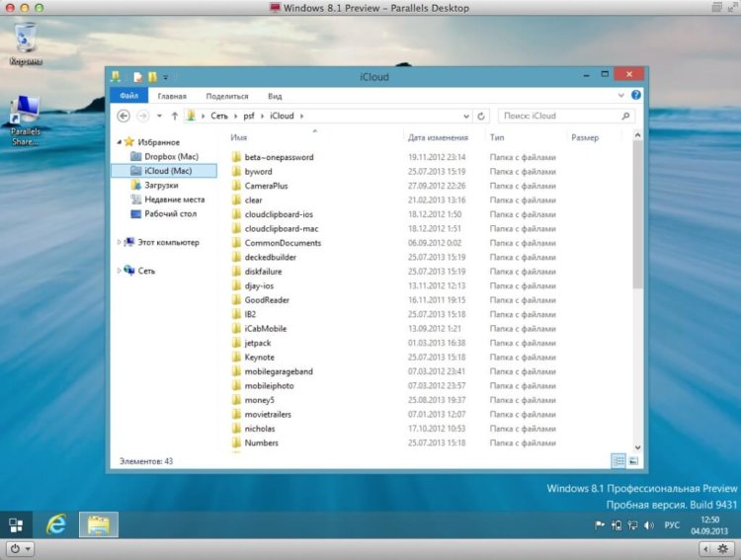The image size is (741, 560).
Task: Open the Поделиться ribbon tab
Action: coord(227,96)
